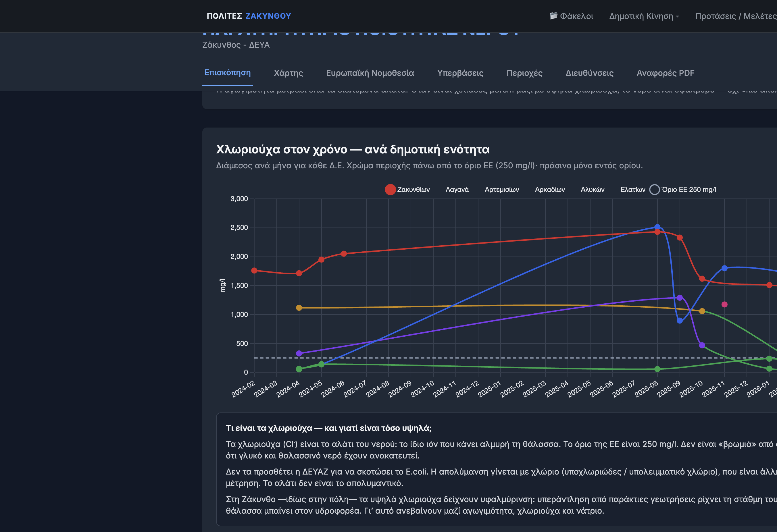Click the orange data point at 2025-10

click(x=702, y=311)
